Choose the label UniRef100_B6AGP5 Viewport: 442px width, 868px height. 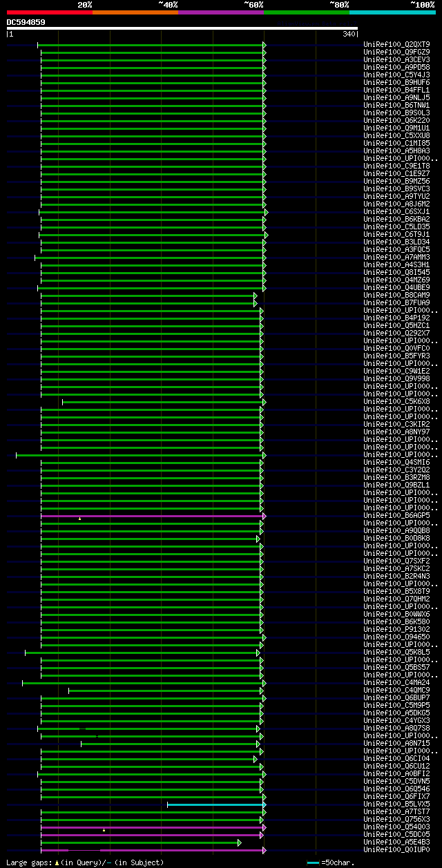tap(396, 515)
